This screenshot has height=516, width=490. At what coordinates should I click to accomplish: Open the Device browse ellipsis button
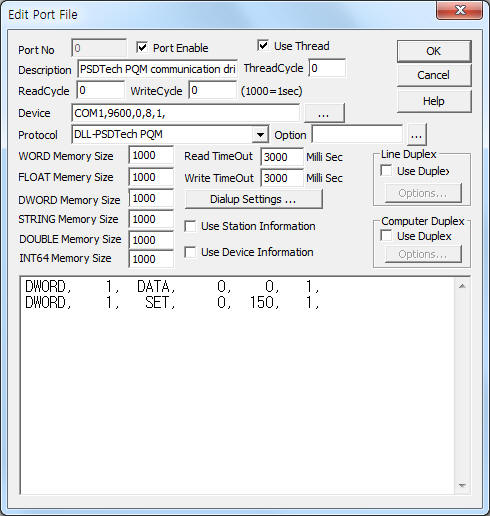tap(324, 113)
